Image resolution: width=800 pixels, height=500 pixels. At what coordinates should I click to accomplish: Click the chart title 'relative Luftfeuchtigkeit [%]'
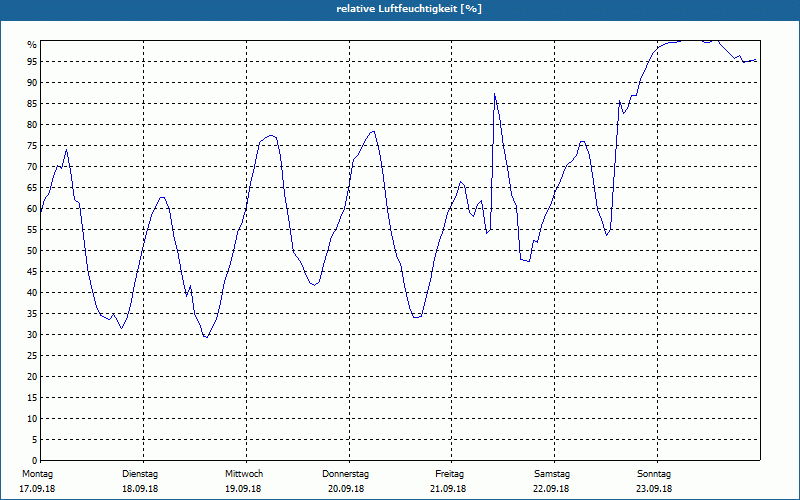tap(409, 9)
